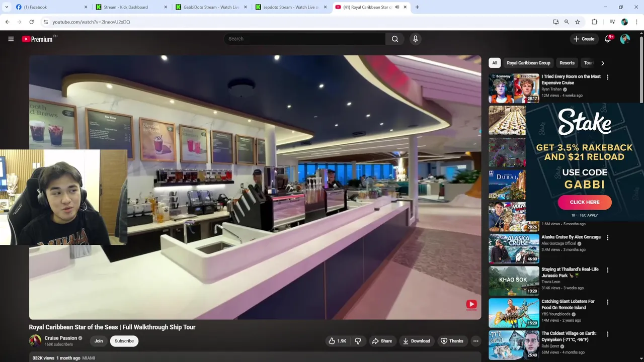The image size is (644, 362).
Task: Open the YouTube guide hamburger menu
Action: (11, 39)
